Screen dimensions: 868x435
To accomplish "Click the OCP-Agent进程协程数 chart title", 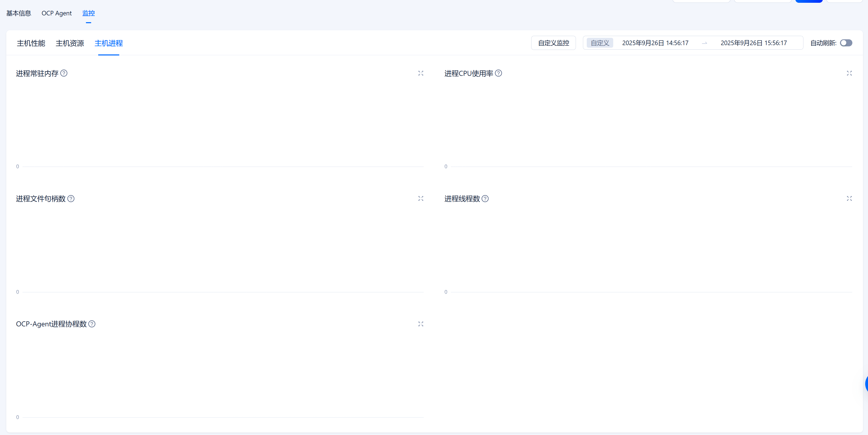I will (x=51, y=324).
